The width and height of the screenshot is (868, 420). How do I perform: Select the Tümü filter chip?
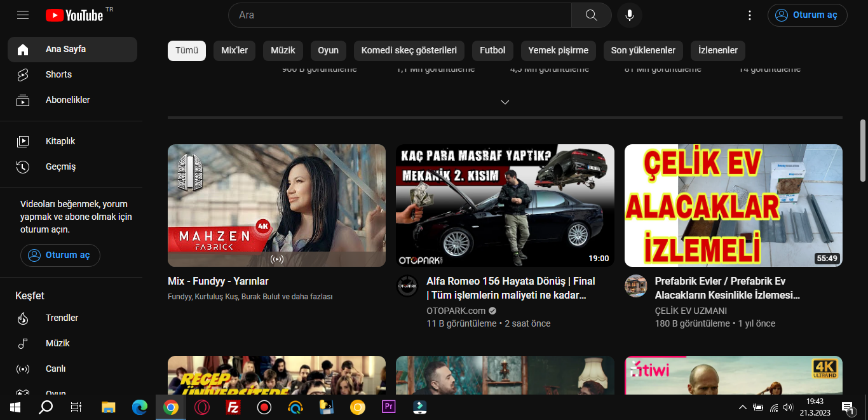[x=187, y=50]
